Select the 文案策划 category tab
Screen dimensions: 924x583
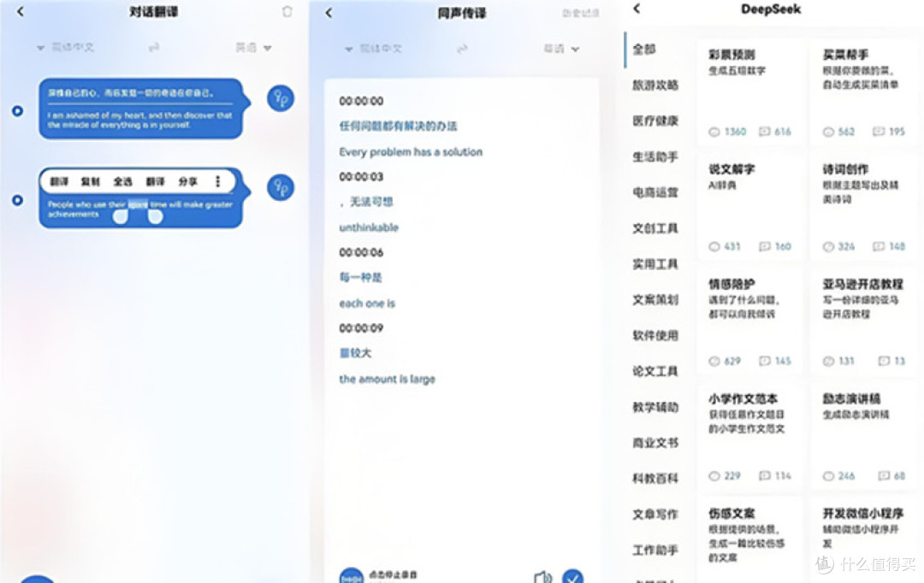pos(655,300)
